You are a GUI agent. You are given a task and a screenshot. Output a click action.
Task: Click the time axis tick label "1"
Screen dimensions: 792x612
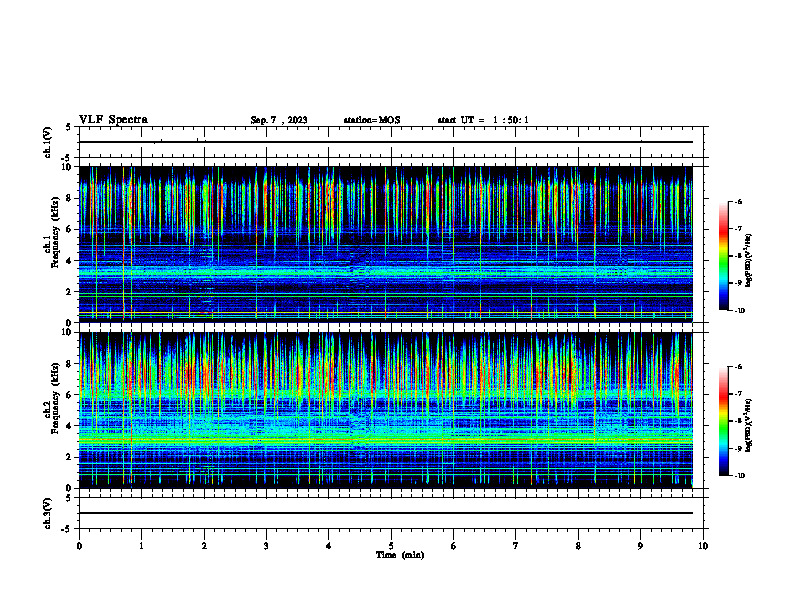(141, 546)
